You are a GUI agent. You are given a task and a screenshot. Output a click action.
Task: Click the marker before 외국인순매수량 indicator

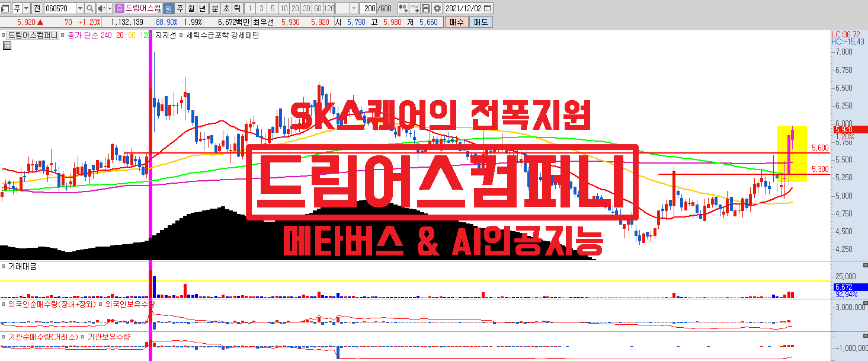click(3, 304)
